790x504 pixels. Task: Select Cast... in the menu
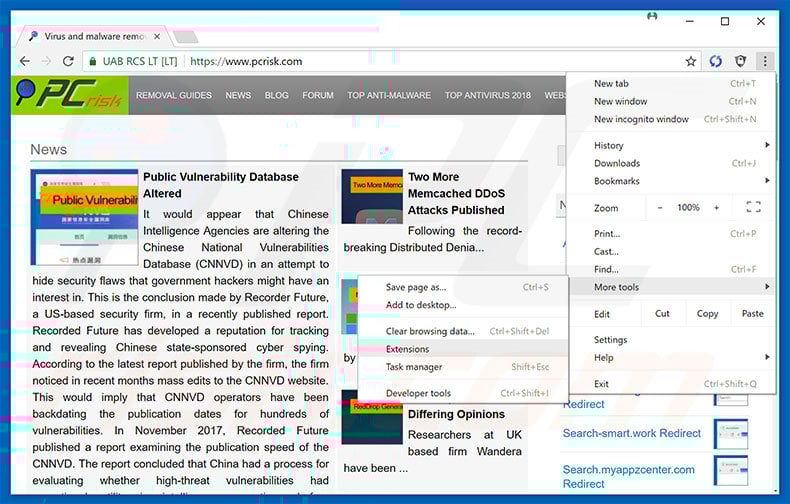670,251
